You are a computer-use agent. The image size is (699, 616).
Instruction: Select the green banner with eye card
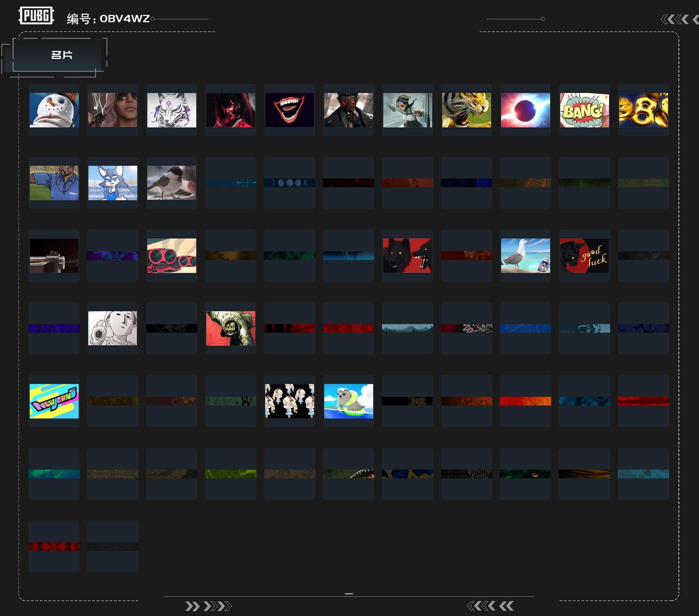[x=525, y=474]
